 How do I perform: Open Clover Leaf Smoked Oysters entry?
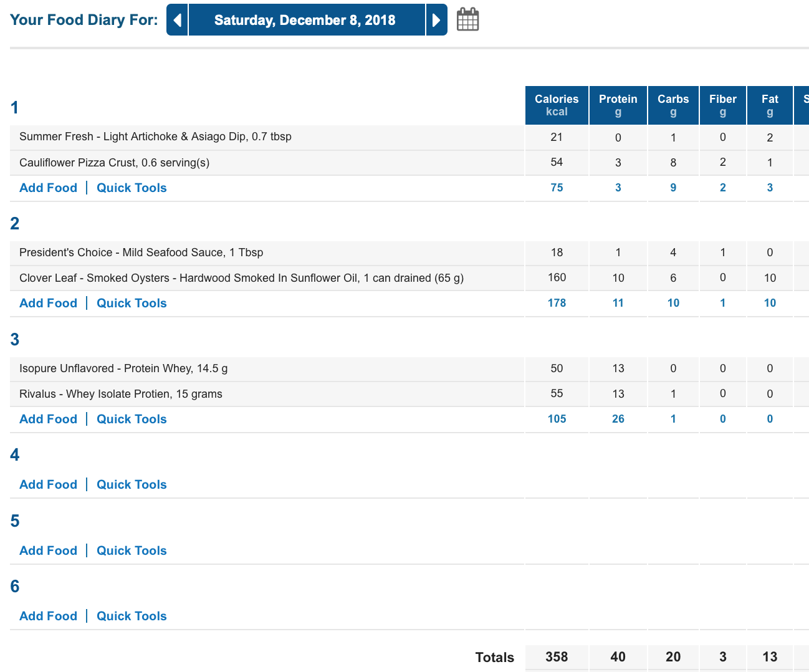tap(241, 278)
